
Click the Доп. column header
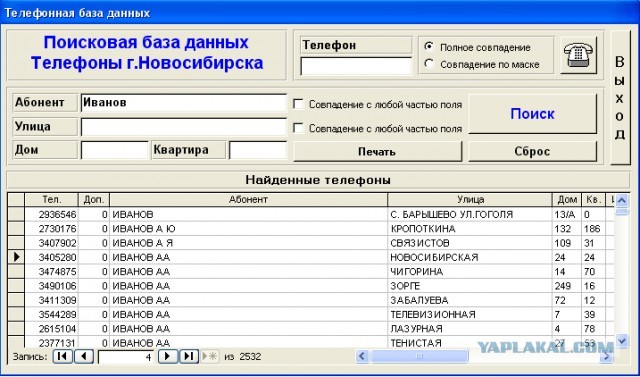94,200
